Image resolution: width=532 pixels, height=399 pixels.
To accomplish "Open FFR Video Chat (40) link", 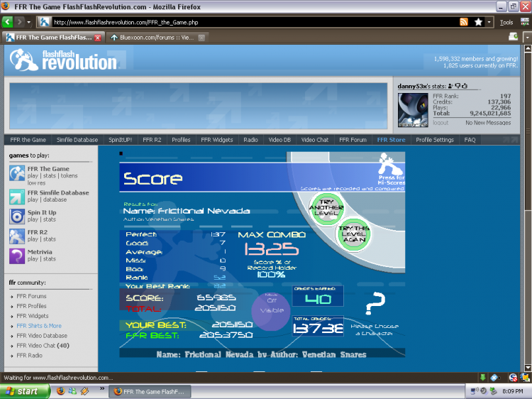I will [x=43, y=346].
